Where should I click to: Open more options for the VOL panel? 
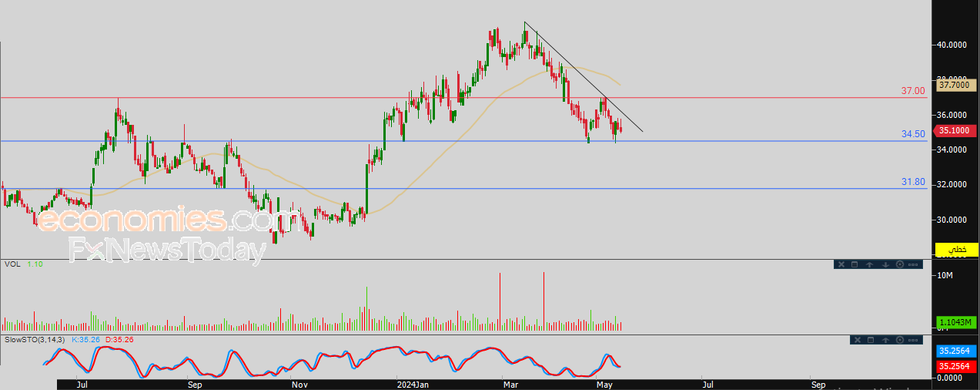(x=913, y=264)
